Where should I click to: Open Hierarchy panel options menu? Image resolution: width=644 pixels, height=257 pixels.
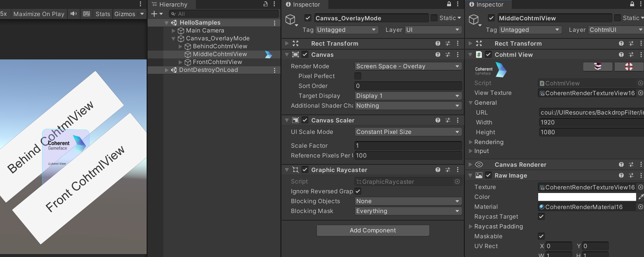(274, 4)
